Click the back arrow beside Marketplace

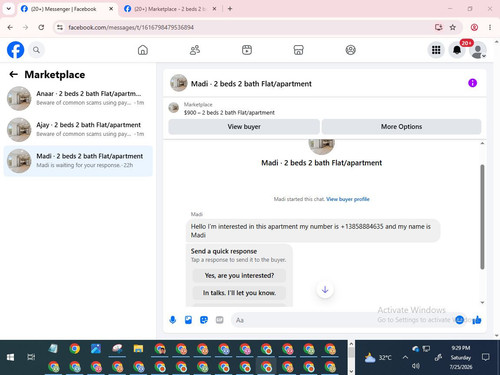click(13, 74)
